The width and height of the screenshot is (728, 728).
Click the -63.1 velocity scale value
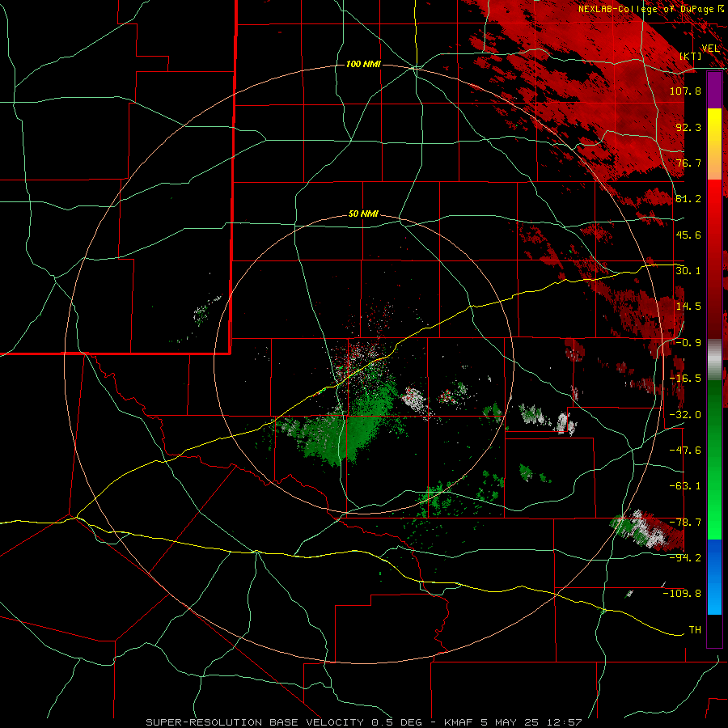(x=685, y=486)
